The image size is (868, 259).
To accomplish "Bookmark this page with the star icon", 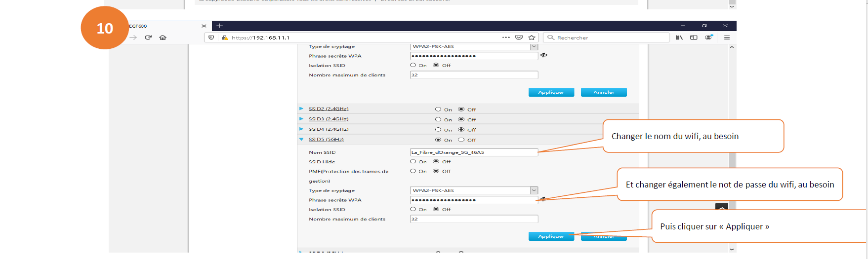I will (x=532, y=37).
